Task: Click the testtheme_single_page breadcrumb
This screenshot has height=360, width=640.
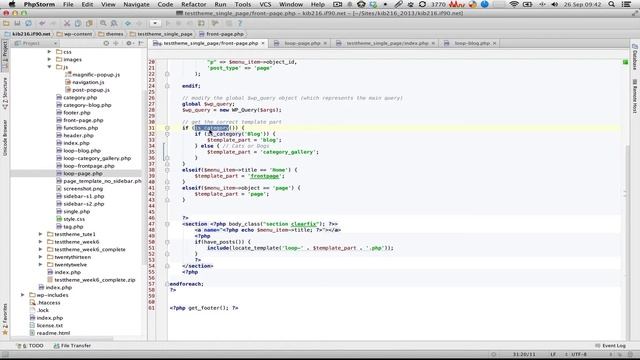Action: (161, 34)
